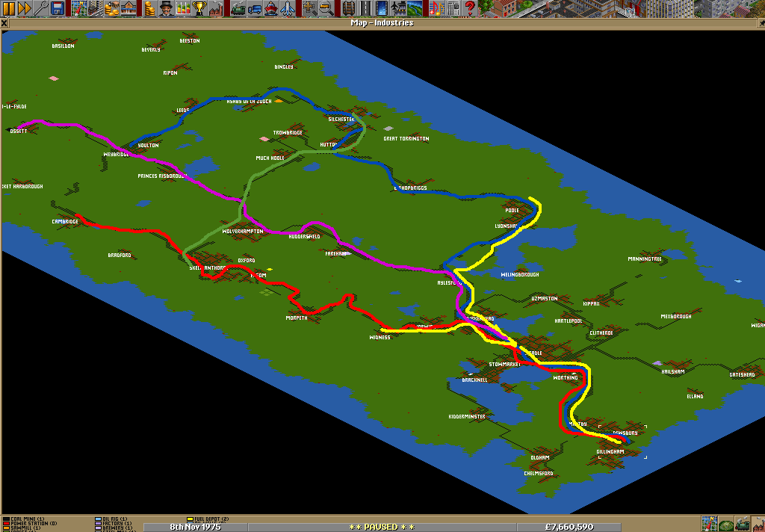Screen dimensions: 765x532
Task: Click the Bracknell town label
Action: point(474,380)
